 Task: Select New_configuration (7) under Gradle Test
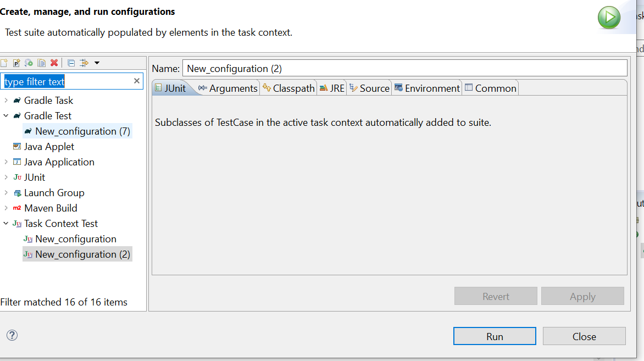[76, 131]
